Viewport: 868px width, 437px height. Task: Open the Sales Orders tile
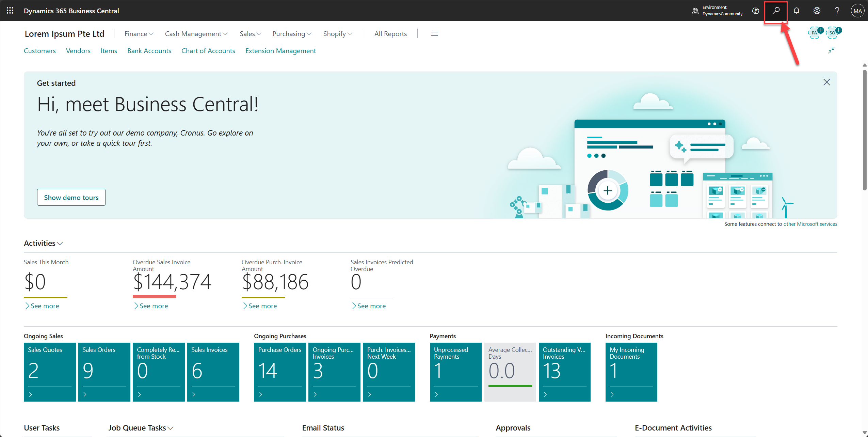pos(104,372)
